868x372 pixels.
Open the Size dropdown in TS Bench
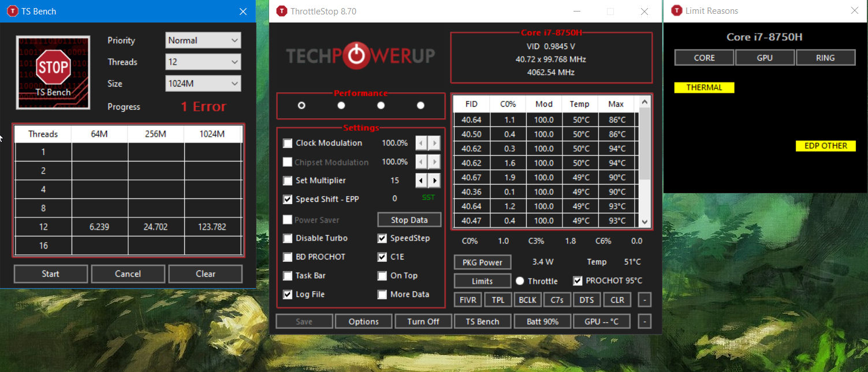tap(203, 84)
